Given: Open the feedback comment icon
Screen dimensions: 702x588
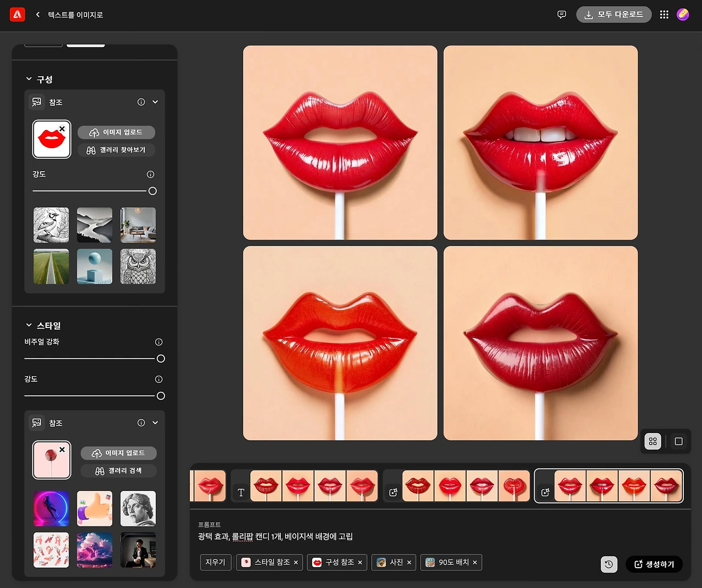Looking at the screenshot, I should tap(562, 15).
